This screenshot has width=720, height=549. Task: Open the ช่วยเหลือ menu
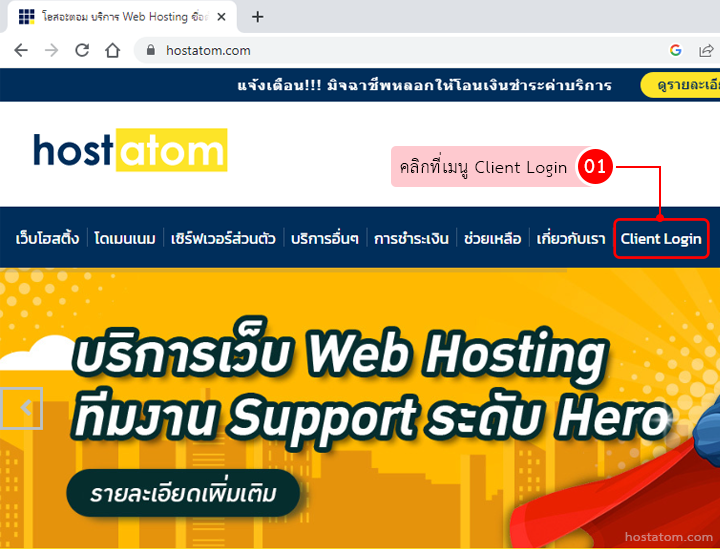click(492, 239)
